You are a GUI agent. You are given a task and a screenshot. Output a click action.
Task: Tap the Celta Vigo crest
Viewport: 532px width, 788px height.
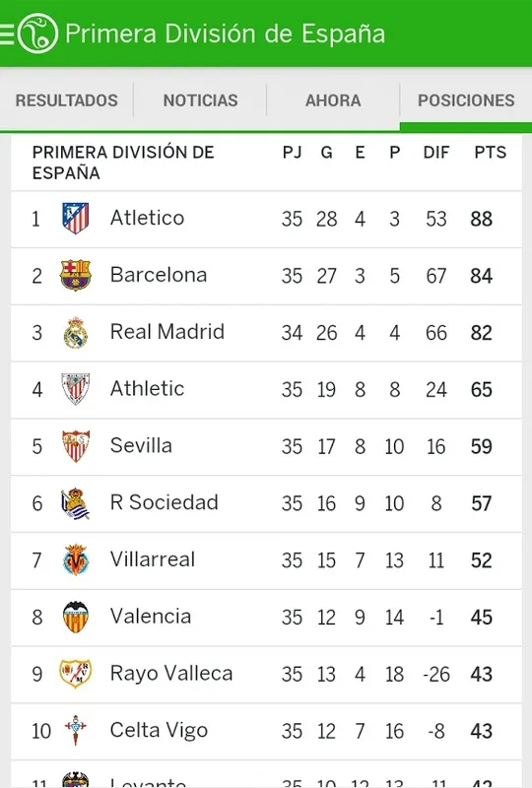point(76,730)
